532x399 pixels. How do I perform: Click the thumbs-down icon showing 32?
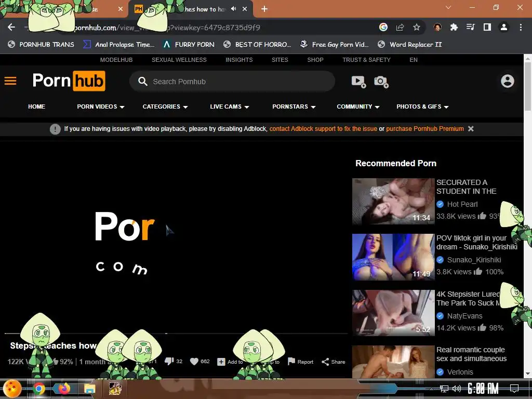click(169, 362)
